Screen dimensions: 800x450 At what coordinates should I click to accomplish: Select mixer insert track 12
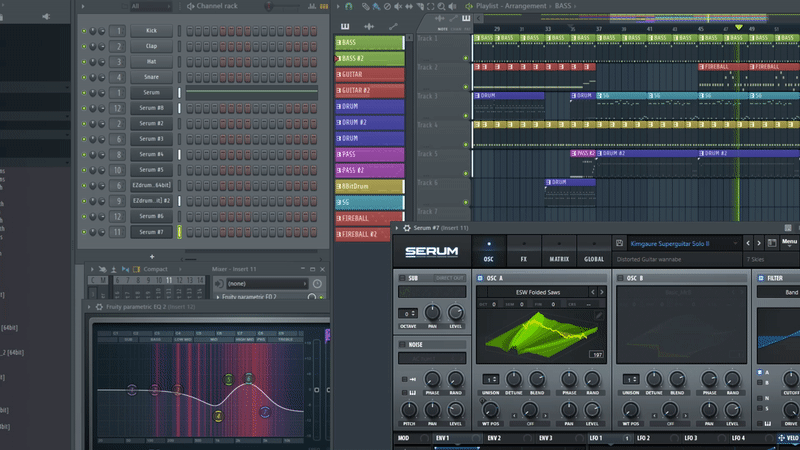(180, 280)
